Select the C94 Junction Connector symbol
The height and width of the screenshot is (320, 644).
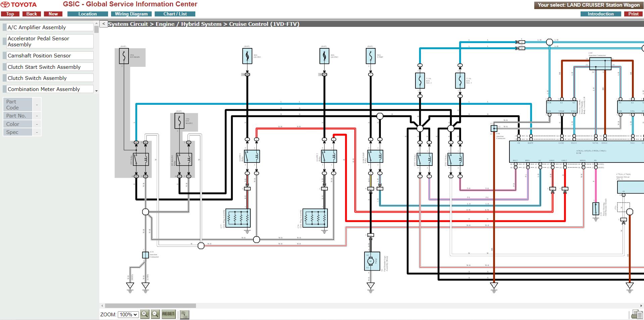coord(494,129)
